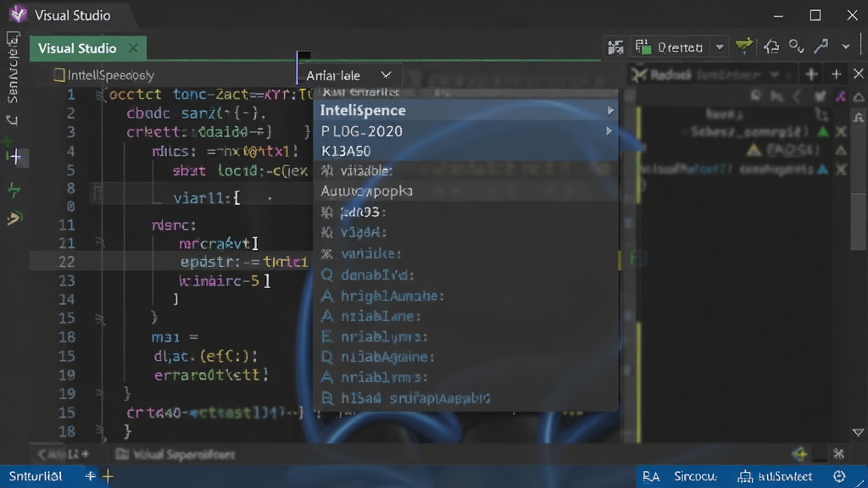Image resolution: width=868 pixels, height=488 pixels.
Task: Collapse the fold marker on line 21
Action: (x=100, y=242)
